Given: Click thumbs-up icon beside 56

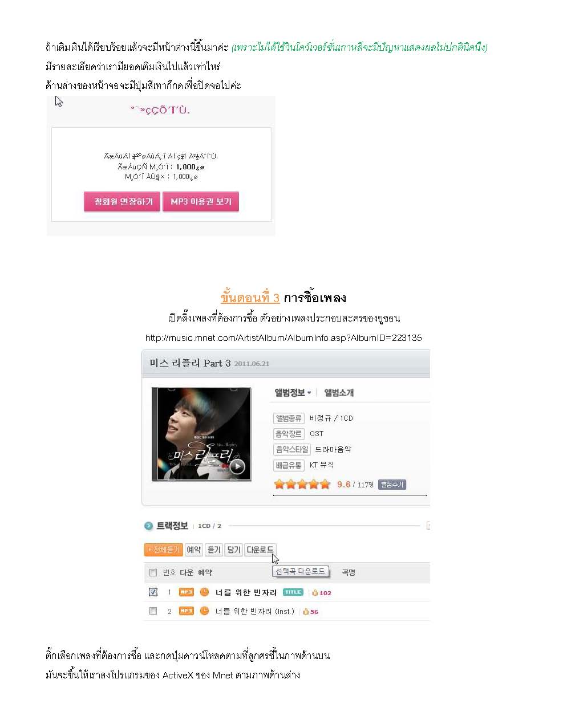Looking at the screenshot, I should [306, 612].
